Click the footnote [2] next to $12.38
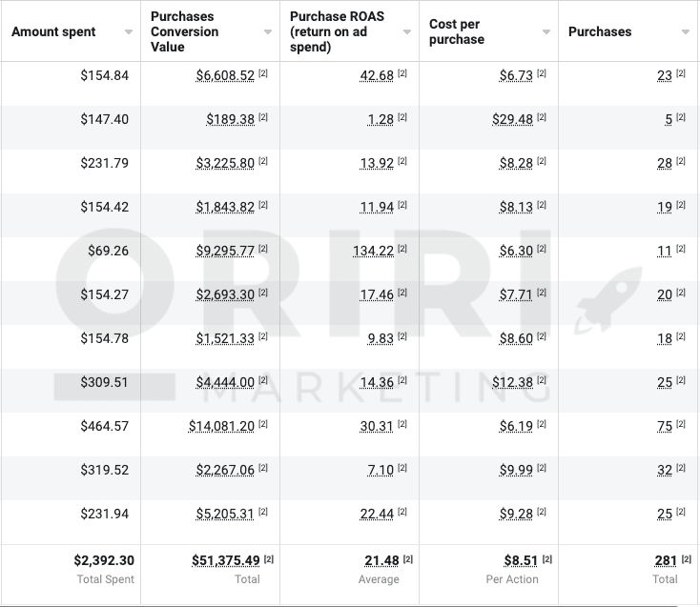 [542, 380]
